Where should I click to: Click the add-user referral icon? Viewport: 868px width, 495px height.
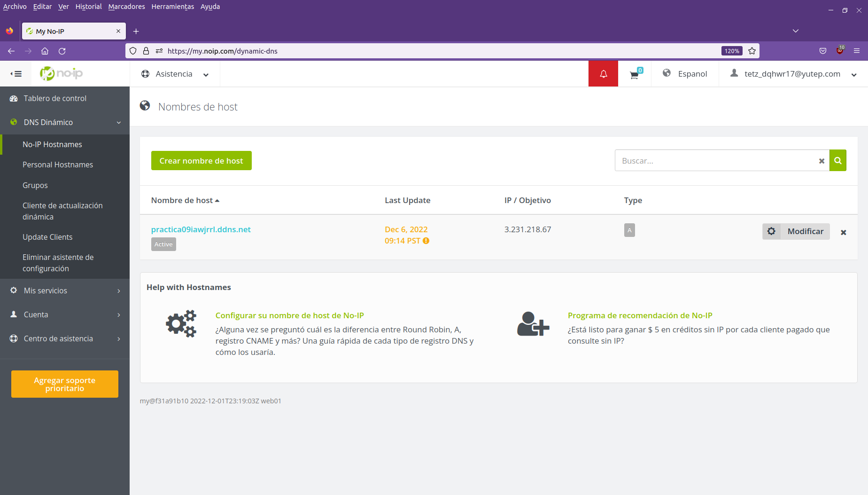pyautogui.click(x=533, y=324)
